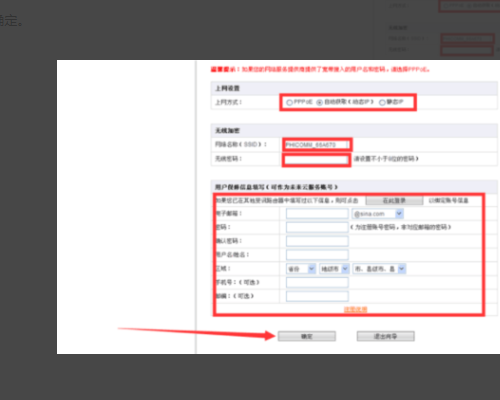Click the optional mobile number field
Screen dimensions: 500x400
(x=317, y=283)
